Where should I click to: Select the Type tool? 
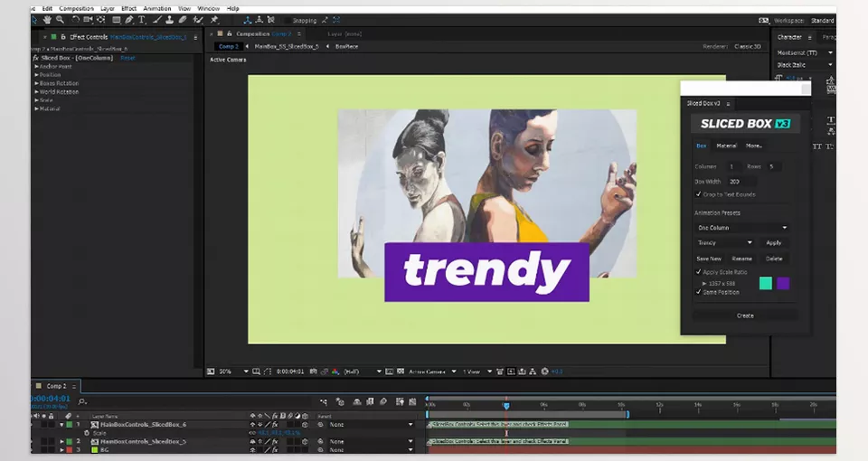click(141, 19)
